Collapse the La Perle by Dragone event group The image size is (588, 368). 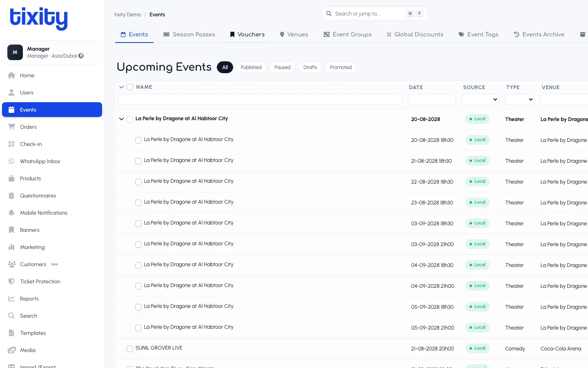point(121,119)
